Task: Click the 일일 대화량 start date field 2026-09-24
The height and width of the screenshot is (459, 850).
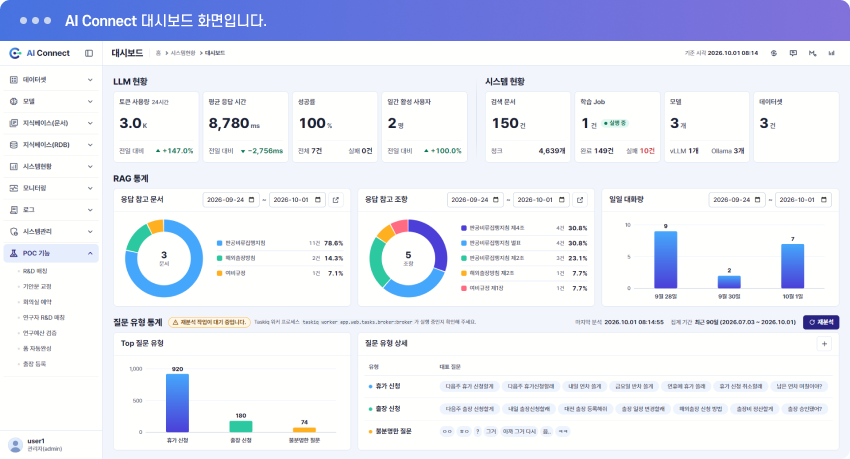Action: (736, 200)
